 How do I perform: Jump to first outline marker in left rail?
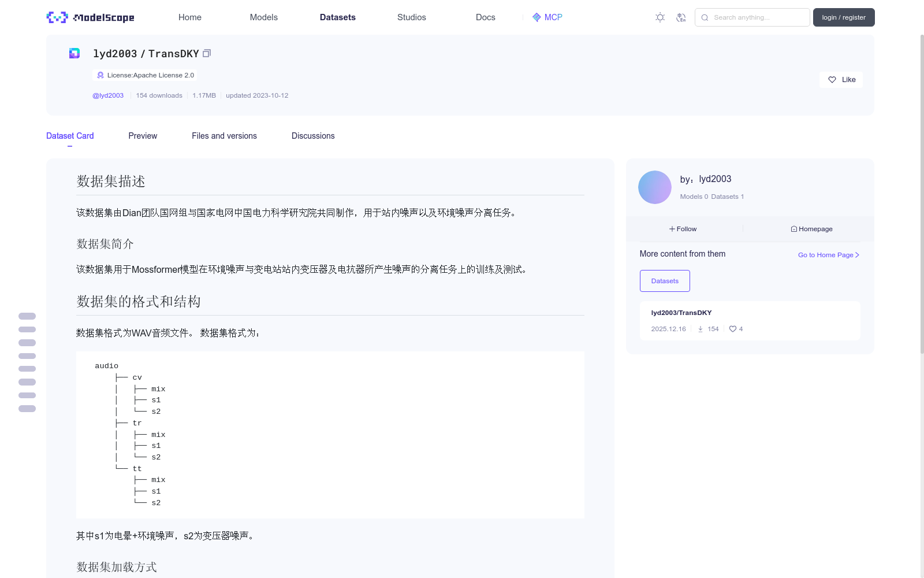(27, 316)
